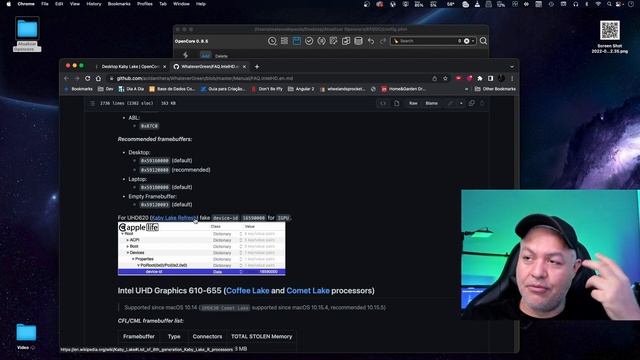The height and width of the screenshot is (360, 640).
Task: Show the source code view icon on GitHub
Action: point(383,103)
